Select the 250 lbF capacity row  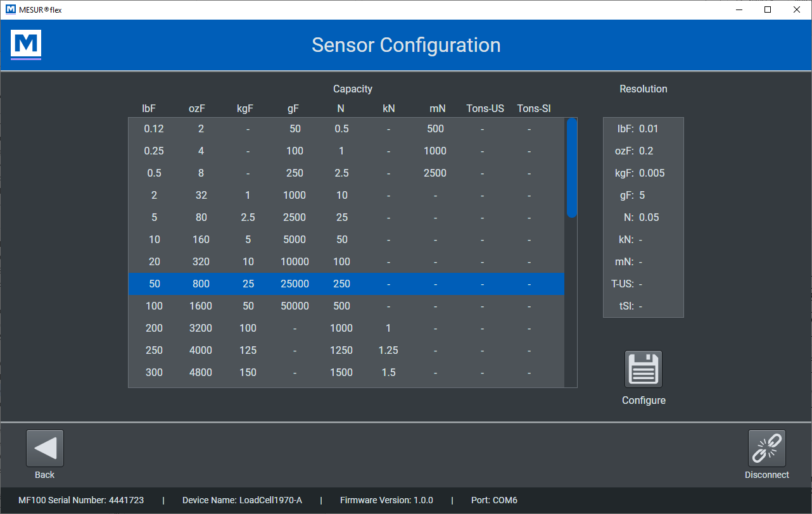click(x=346, y=350)
